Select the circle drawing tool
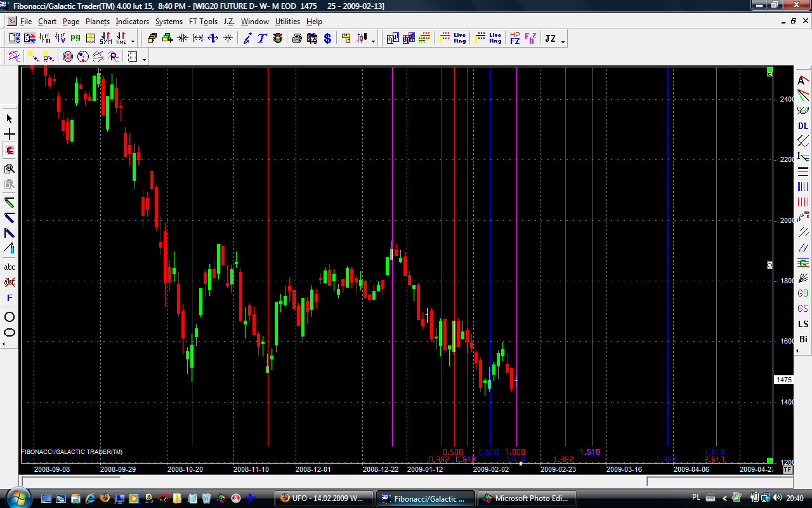 tap(10, 317)
